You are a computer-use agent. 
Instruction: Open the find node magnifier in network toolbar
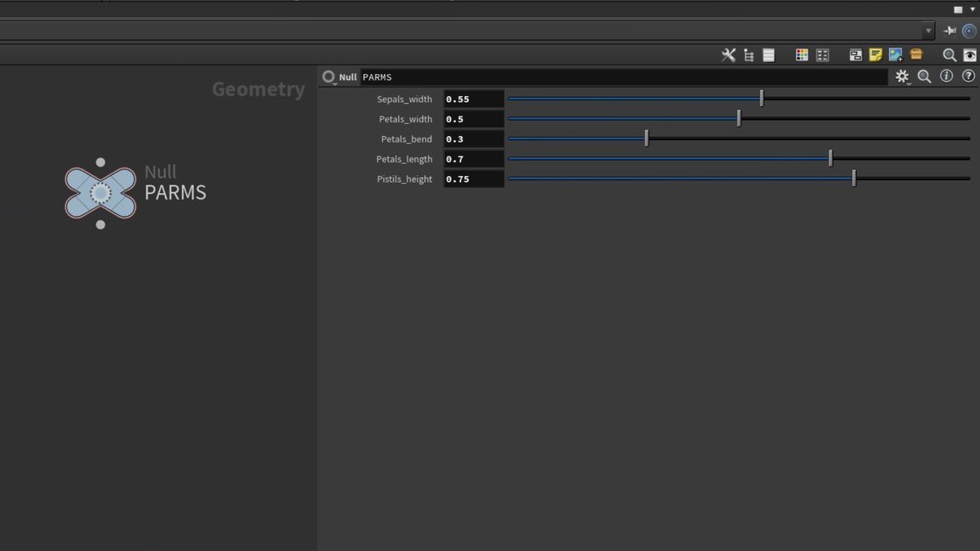(x=949, y=55)
